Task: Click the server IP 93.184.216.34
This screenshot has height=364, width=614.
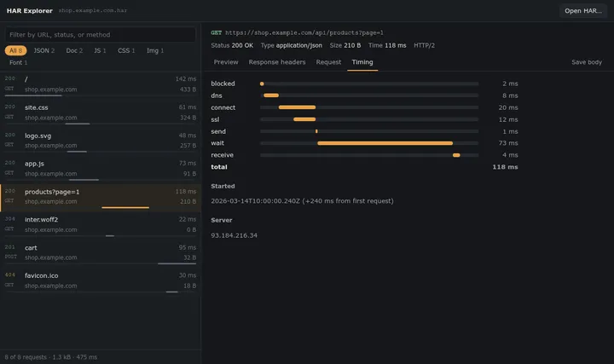Action: [235, 235]
